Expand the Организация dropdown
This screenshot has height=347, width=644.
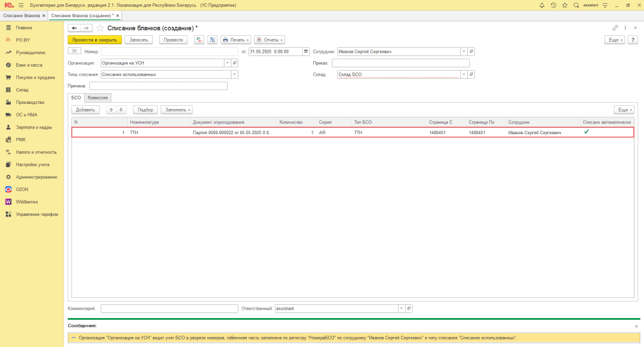point(227,63)
